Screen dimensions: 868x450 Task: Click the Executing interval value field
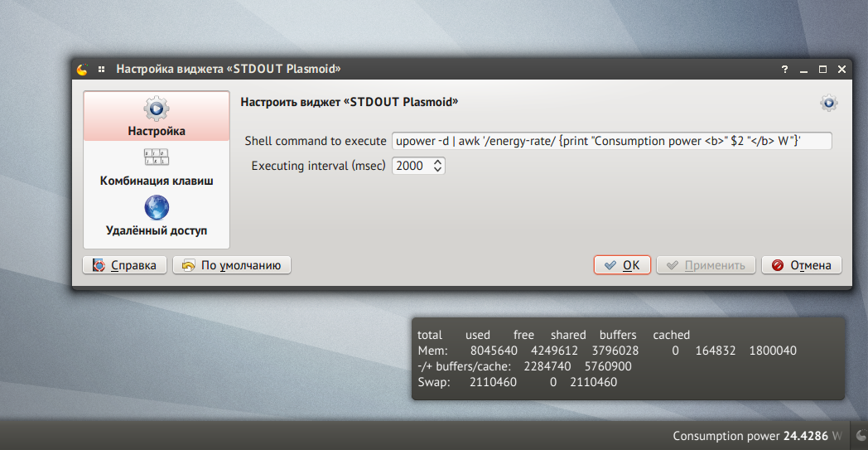412,166
